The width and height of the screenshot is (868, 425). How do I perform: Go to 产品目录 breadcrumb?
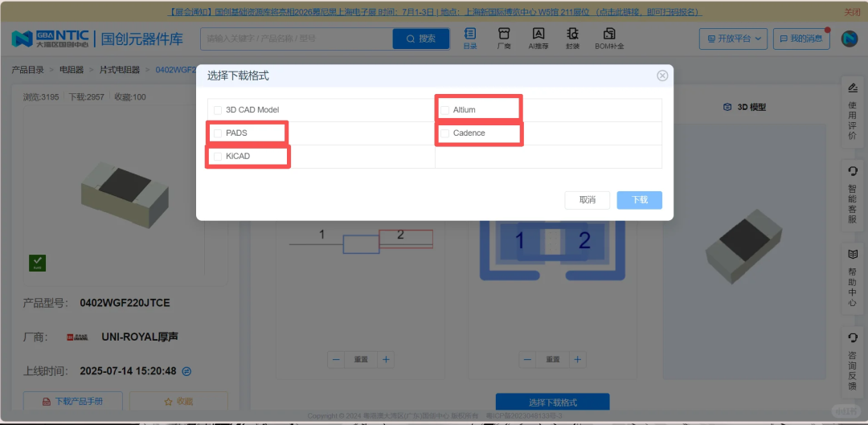(x=27, y=70)
